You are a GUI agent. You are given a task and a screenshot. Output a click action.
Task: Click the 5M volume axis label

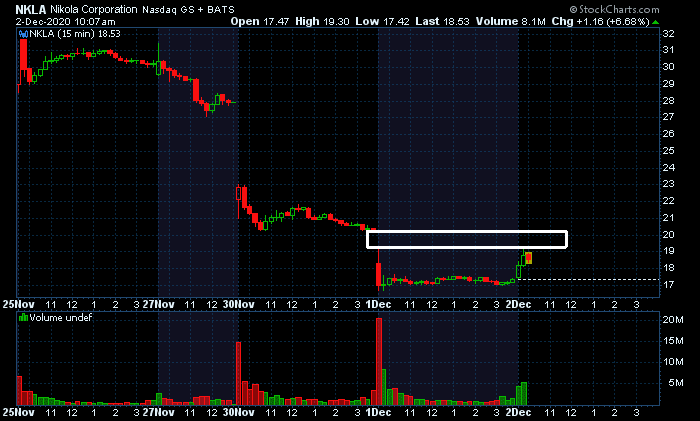point(675,383)
